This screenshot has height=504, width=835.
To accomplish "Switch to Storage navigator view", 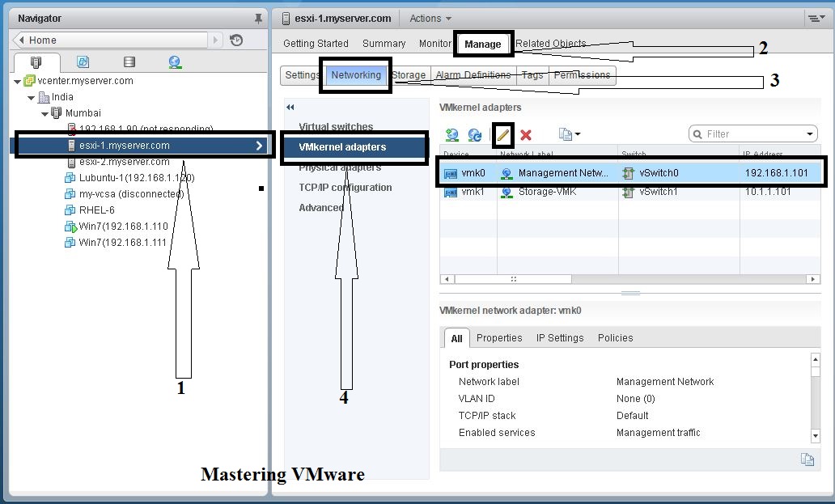I will pyautogui.click(x=129, y=61).
